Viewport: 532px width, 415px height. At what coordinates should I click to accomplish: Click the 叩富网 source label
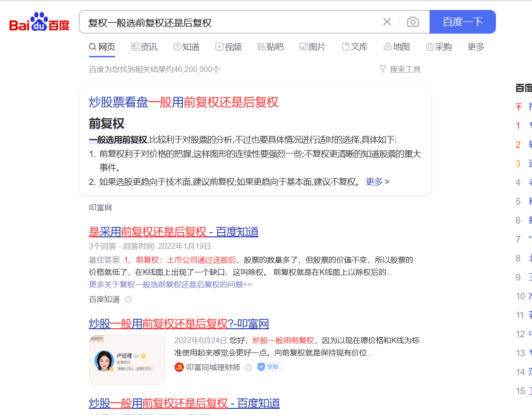point(101,207)
